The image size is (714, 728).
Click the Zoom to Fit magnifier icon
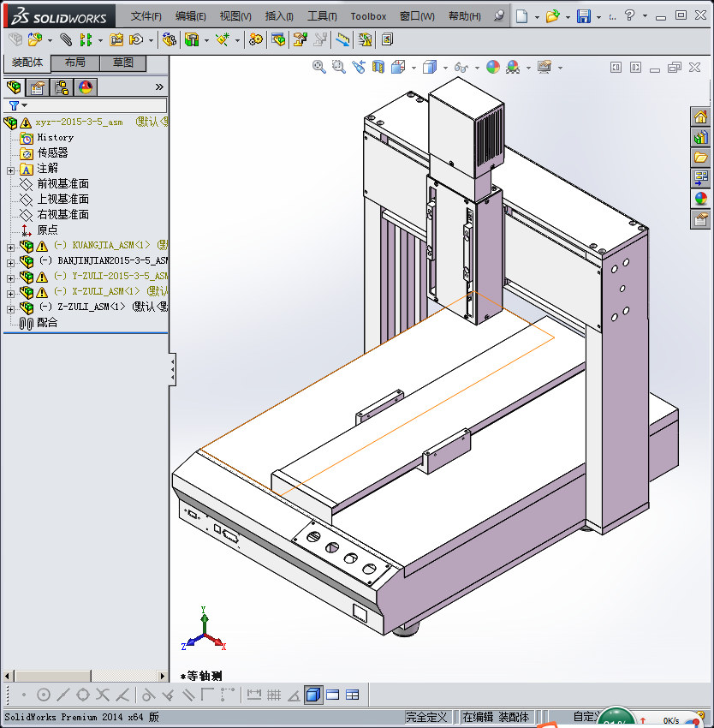319,67
